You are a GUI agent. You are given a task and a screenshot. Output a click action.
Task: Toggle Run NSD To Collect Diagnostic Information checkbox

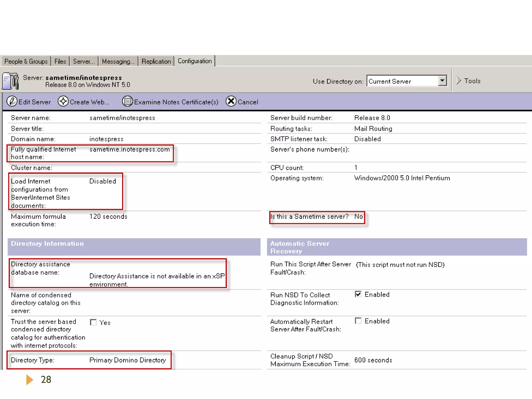(358, 294)
